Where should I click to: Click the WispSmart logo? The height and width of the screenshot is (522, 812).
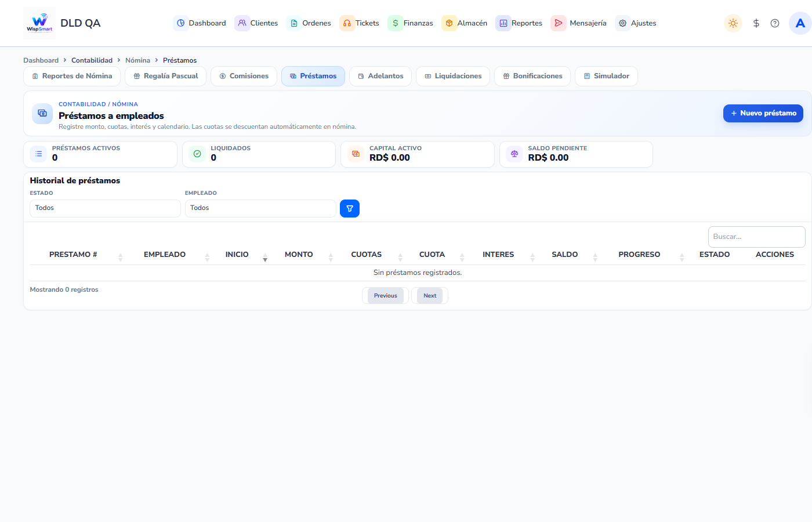(x=39, y=23)
